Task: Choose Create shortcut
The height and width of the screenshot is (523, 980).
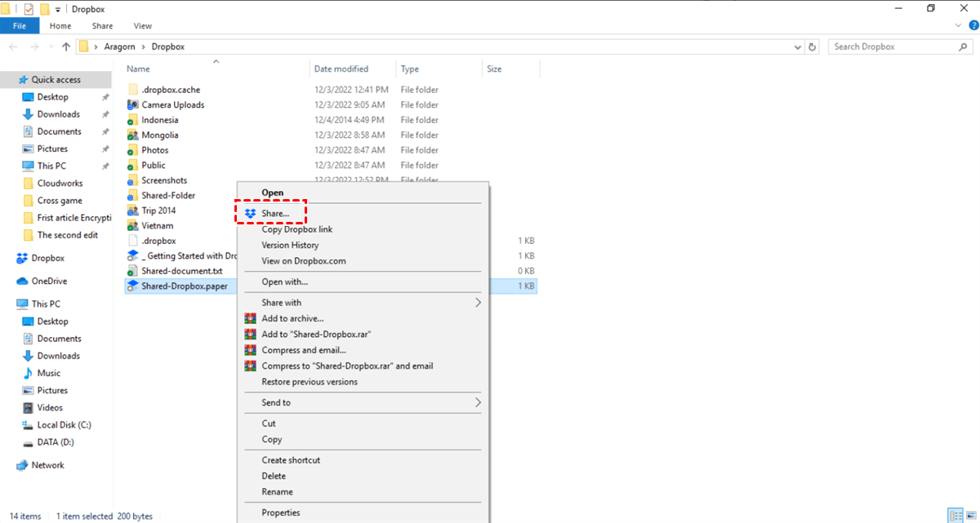Action: [x=291, y=460]
